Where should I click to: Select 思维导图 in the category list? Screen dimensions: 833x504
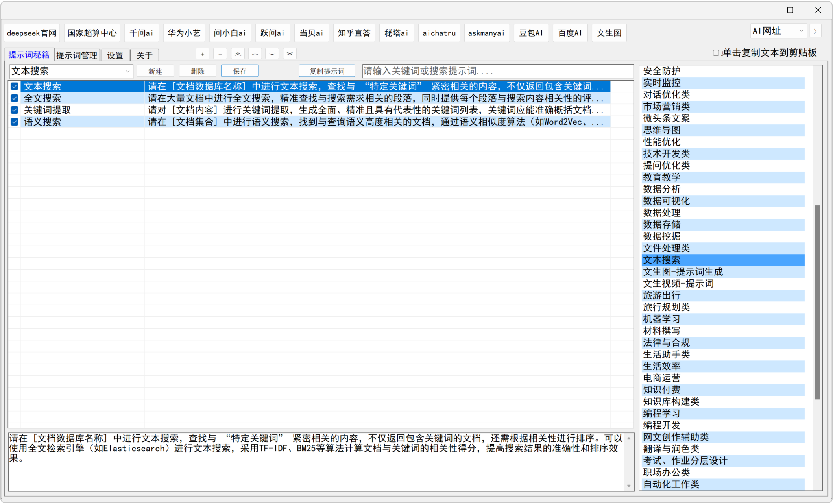pos(723,130)
